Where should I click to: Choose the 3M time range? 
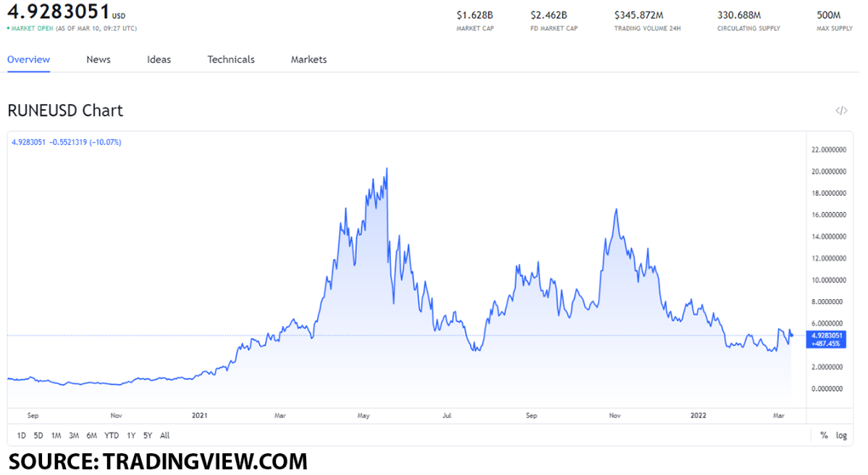[74, 436]
